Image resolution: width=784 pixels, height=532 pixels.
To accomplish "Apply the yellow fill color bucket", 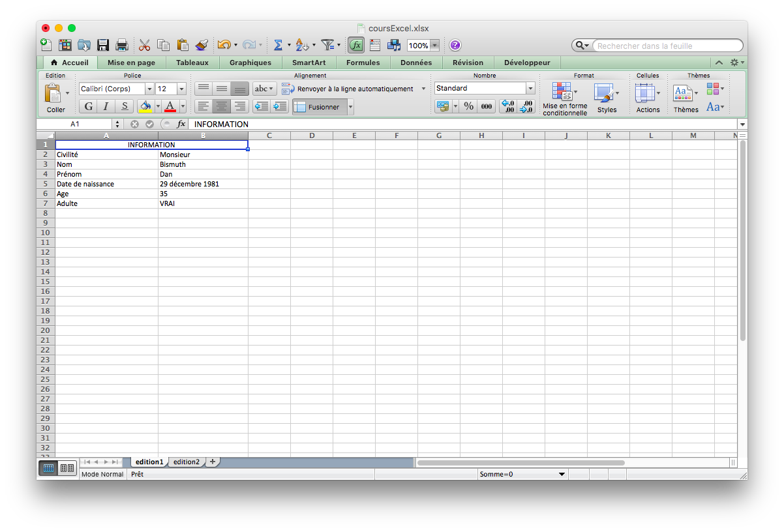I will [145, 106].
